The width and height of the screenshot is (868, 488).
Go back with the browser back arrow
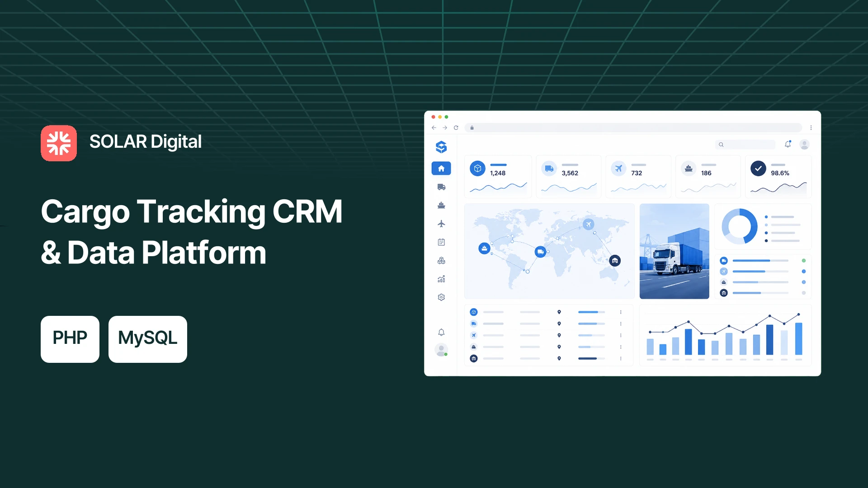434,128
